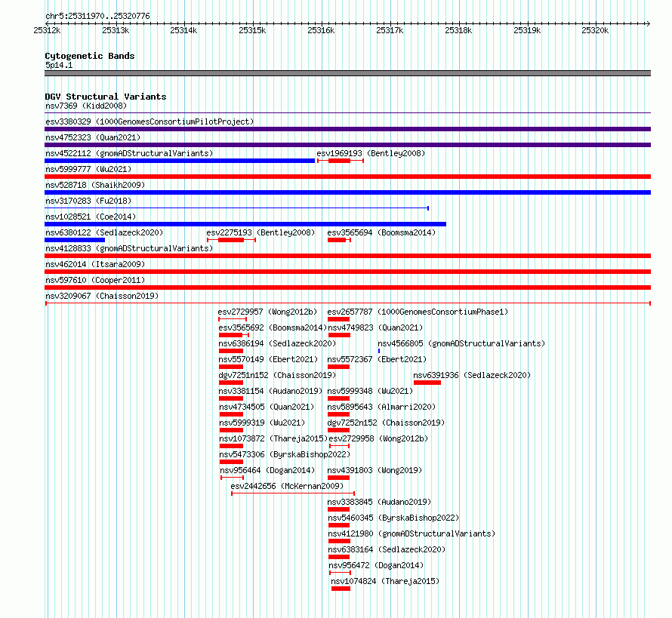Click nsv4522112 gnomAD blue variant bar

(180, 161)
